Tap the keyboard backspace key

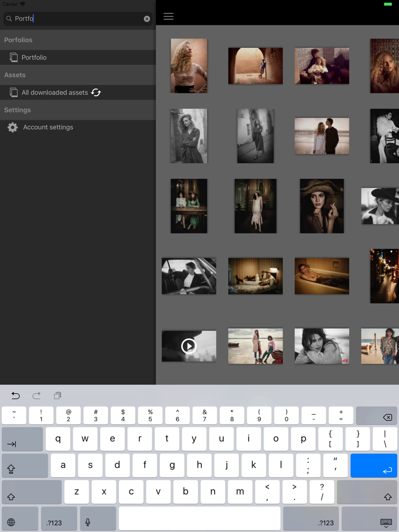tap(376, 416)
